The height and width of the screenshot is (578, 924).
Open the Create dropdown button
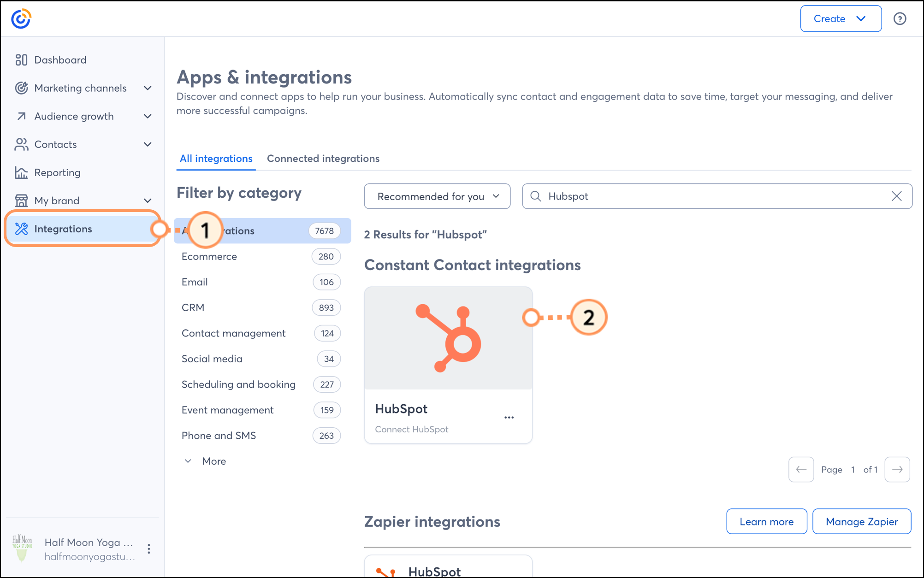pos(841,19)
